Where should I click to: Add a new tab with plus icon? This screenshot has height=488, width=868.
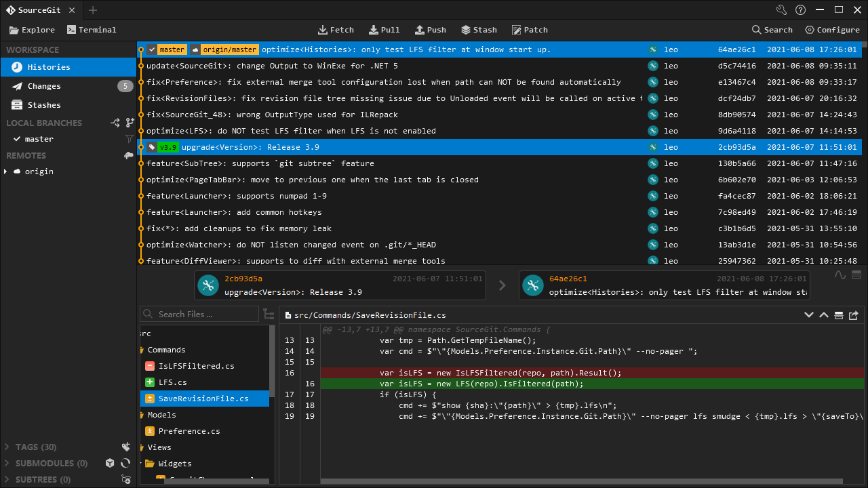93,10
